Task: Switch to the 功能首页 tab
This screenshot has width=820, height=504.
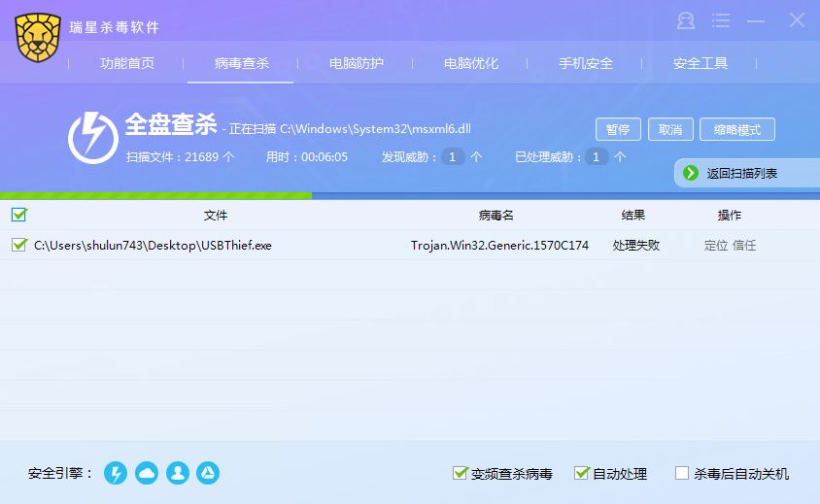Action: click(x=127, y=63)
